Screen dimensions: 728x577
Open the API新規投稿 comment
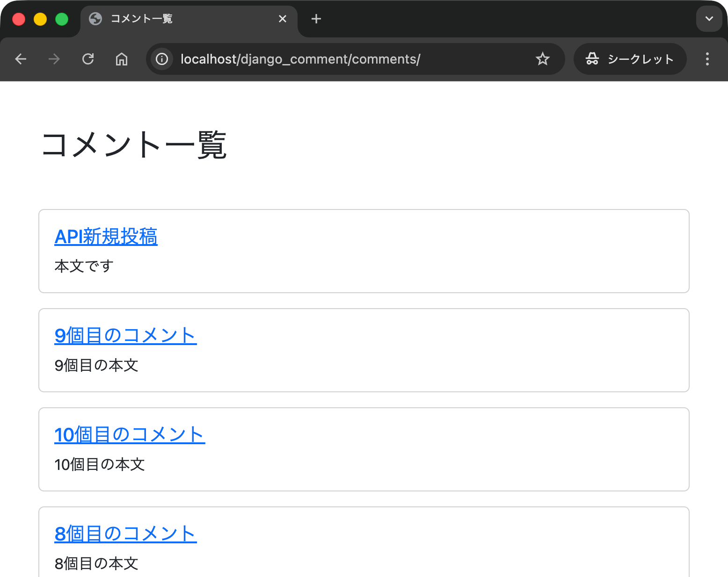point(106,237)
